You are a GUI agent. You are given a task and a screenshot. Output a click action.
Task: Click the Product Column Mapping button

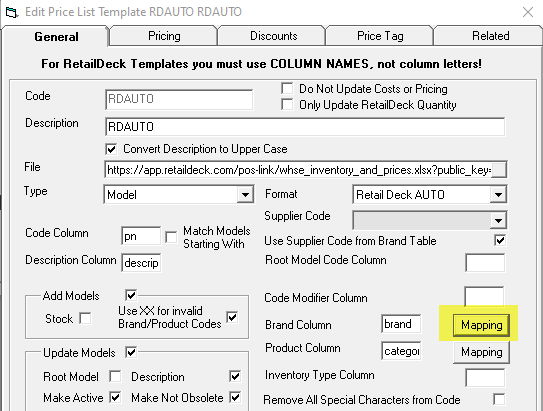pyautogui.click(x=481, y=352)
